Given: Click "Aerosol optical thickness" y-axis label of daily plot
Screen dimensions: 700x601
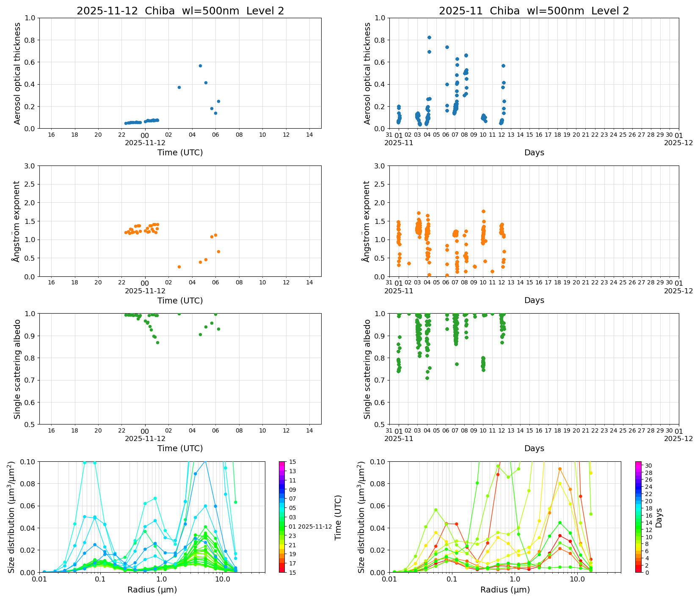Looking at the screenshot, I should coord(17,73).
